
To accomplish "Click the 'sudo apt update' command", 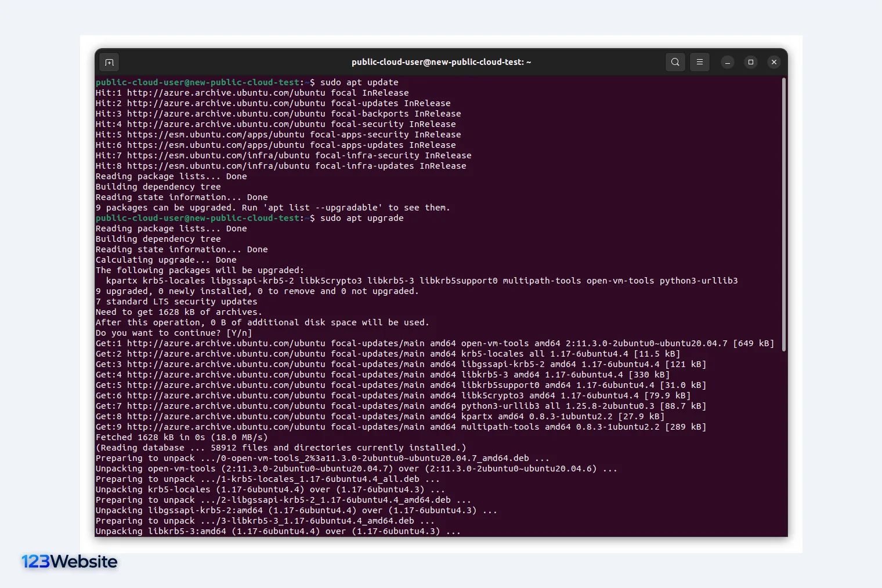I will pyautogui.click(x=359, y=82).
